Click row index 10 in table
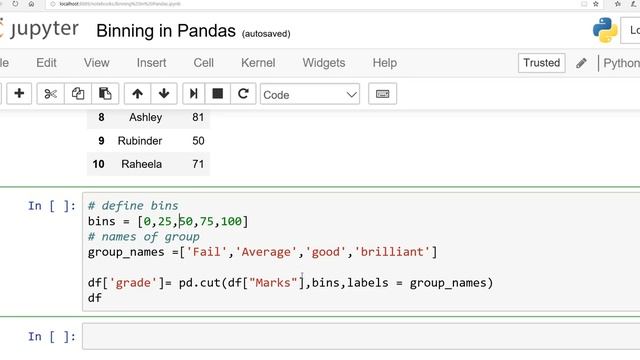This screenshot has height=360, width=640. pyautogui.click(x=98, y=164)
